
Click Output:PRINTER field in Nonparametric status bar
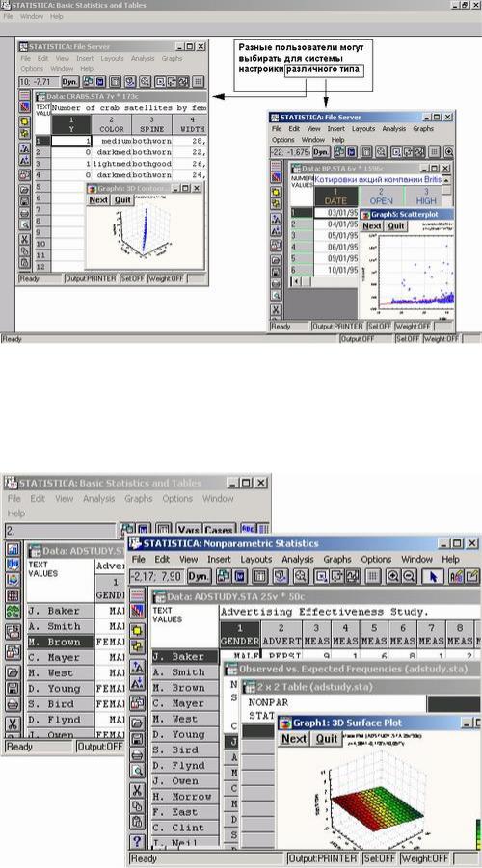coord(322,858)
